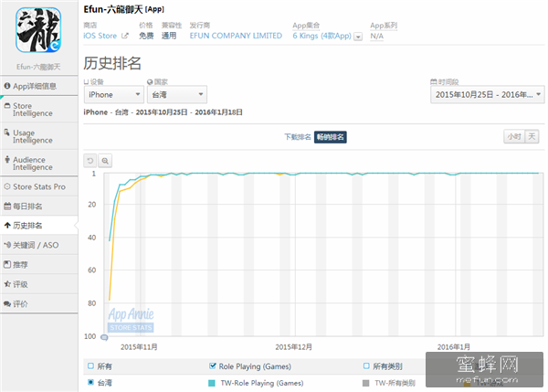Image resolution: width=548 pixels, height=392 pixels.
Task: Switch to the 畅销排名 tab
Action: pos(331,137)
